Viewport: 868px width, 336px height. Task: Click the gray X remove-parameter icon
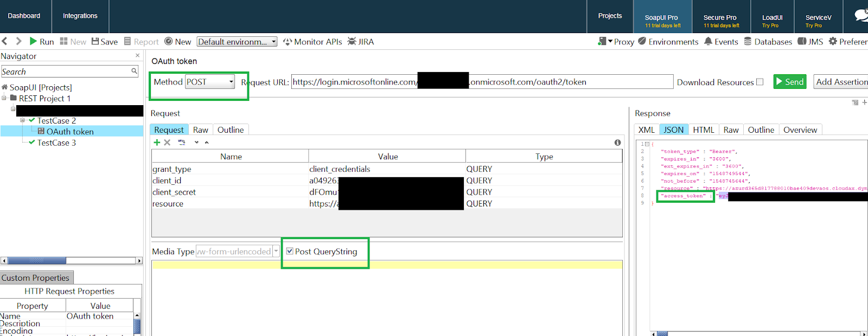tap(167, 143)
